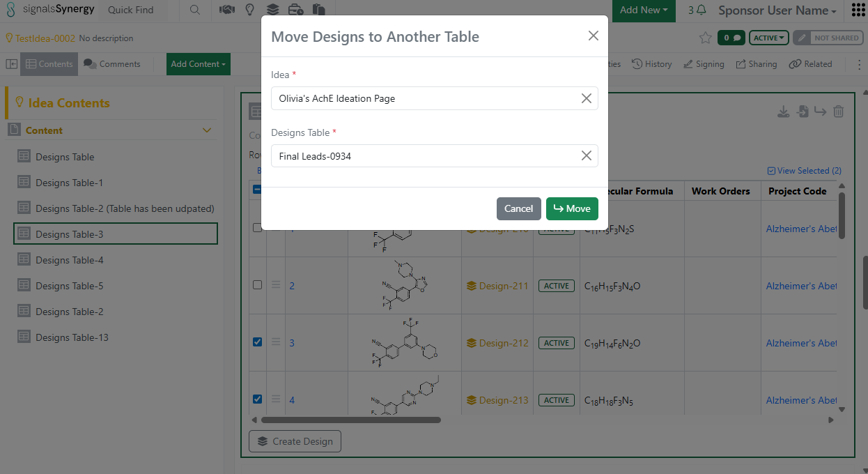868x474 pixels.
Task: Click the handshake icon in top toolbar
Action: click(x=226, y=10)
